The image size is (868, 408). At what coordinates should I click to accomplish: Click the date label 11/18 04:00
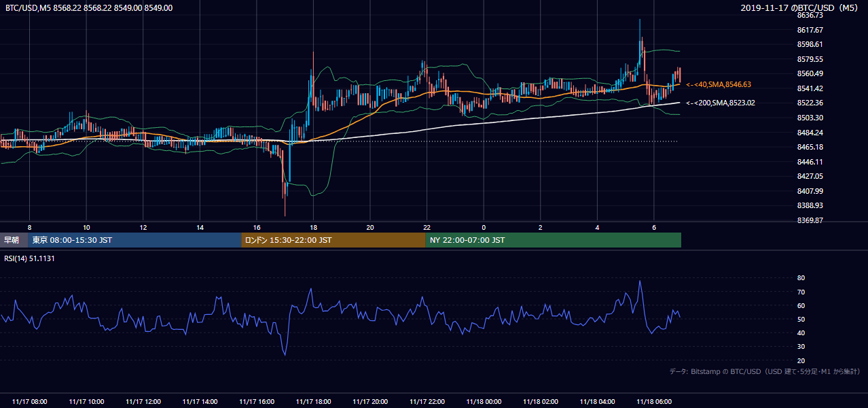[x=596, y=402]
